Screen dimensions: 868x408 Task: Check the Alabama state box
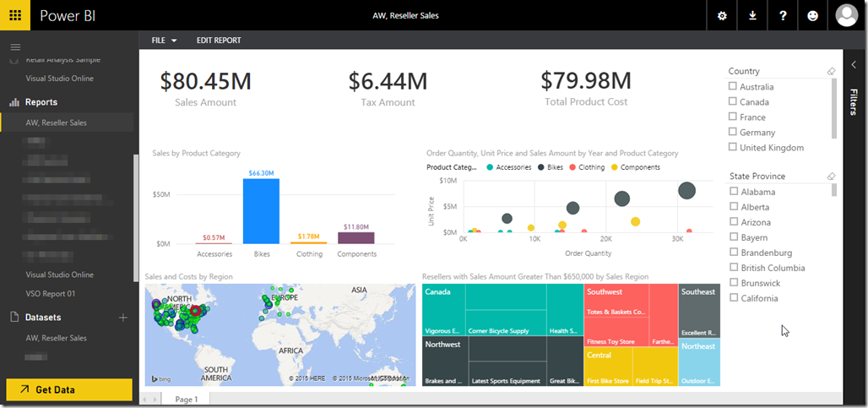point(734,192)
